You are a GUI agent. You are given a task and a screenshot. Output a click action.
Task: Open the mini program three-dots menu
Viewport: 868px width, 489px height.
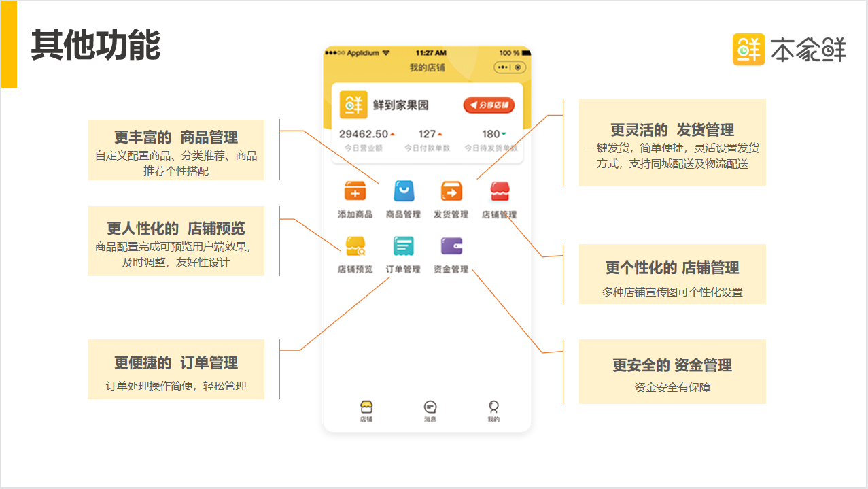click(503, 67)
